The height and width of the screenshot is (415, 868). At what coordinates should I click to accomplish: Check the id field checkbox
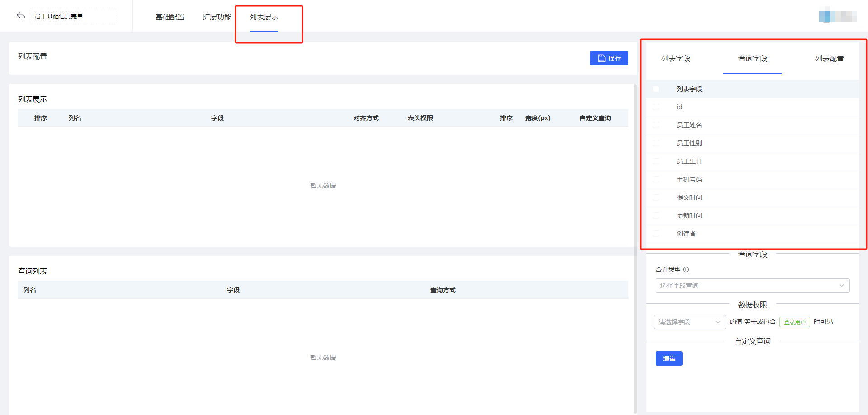click(x=656, y=107)
